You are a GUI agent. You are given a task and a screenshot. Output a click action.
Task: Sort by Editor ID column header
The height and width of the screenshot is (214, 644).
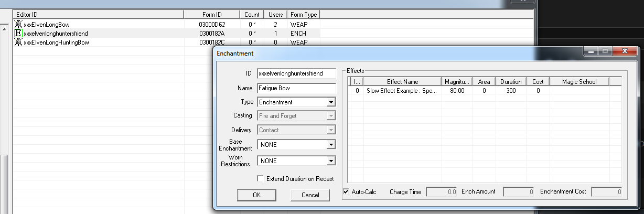[x=98, y=15]
